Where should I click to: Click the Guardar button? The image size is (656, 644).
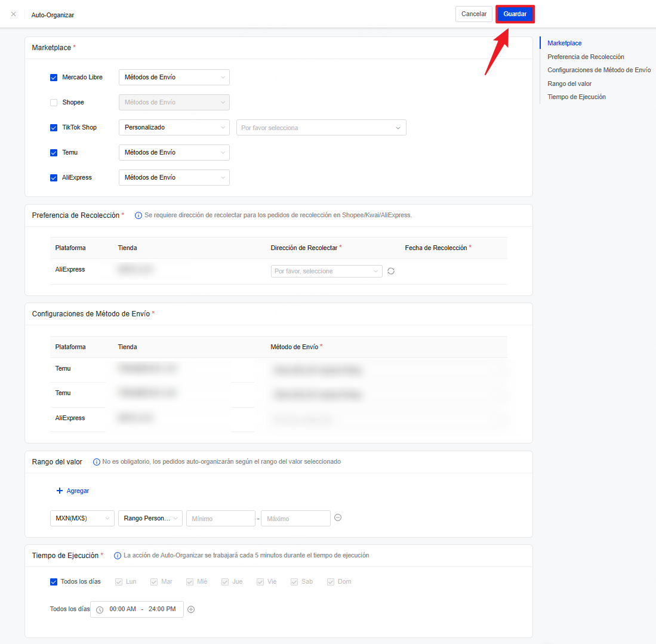(515, 14)
